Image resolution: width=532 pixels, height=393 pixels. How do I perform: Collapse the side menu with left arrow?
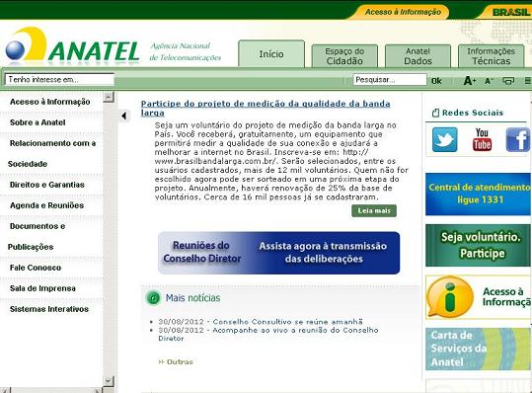click(124, 116)
